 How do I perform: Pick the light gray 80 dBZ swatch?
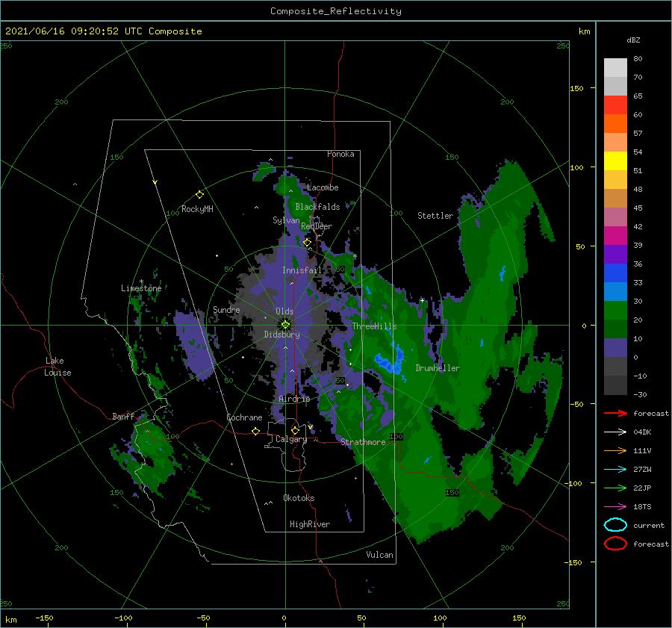615,67
